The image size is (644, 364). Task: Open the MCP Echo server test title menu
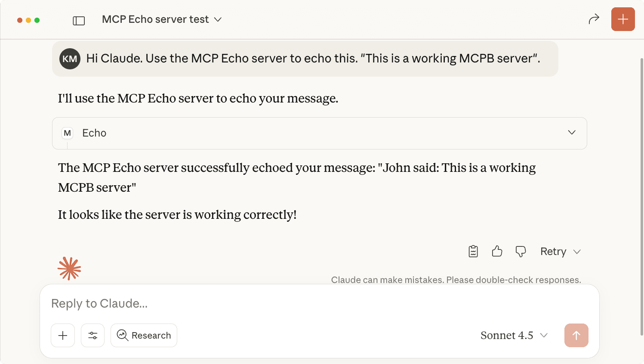point(162,19)
